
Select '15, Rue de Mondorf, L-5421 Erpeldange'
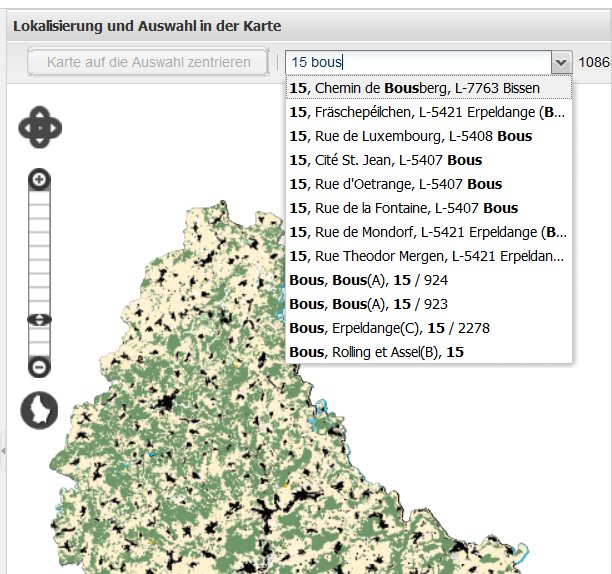point(427,232)
